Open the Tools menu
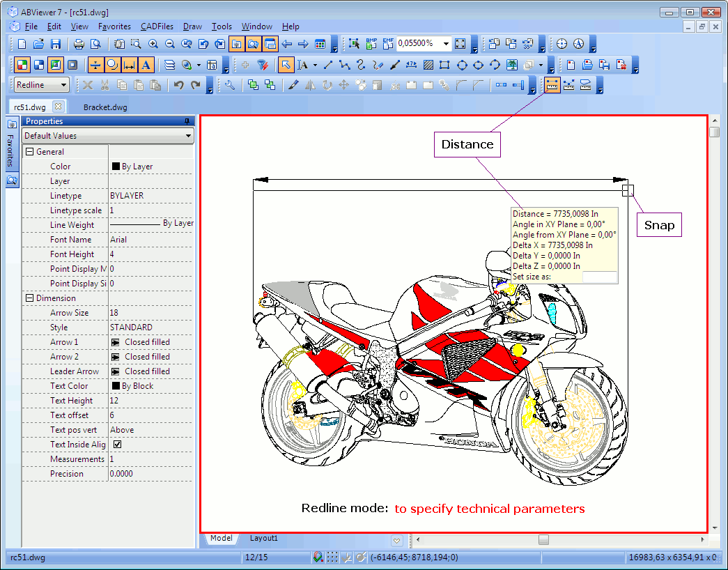The image size is (728, 570). [x=222, y=26]
